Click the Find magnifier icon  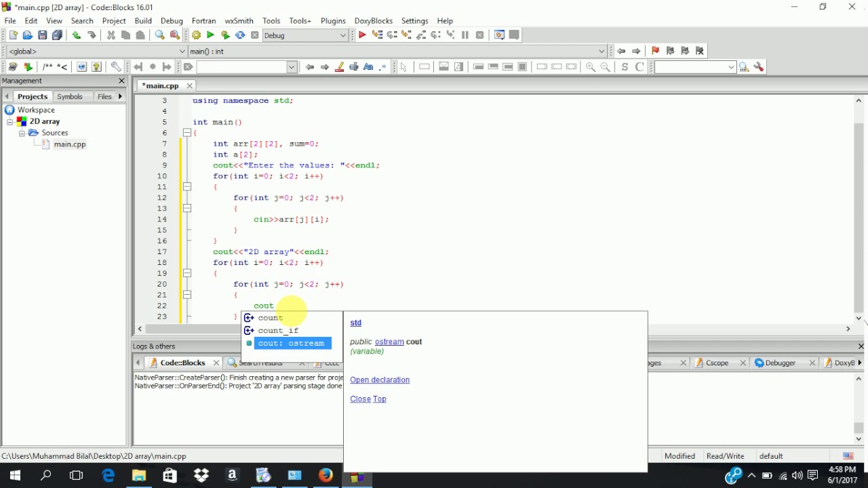160,35
